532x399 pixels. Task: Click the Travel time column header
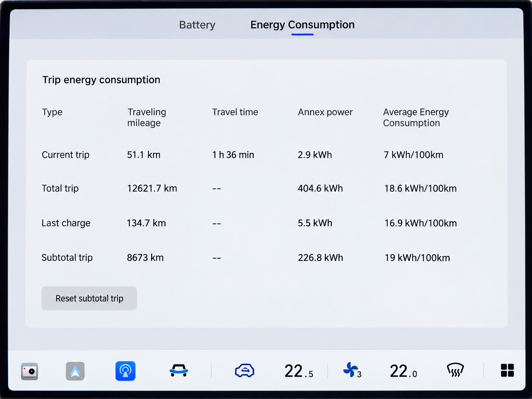pos(235,112)
